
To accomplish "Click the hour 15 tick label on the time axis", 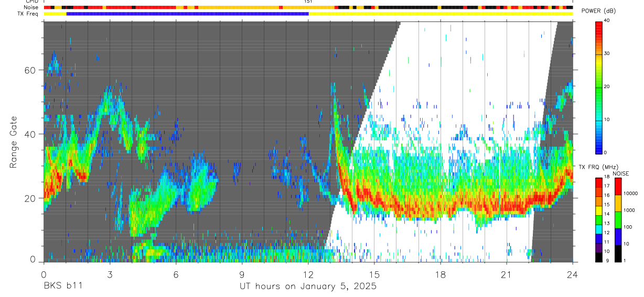I will 374,274.
